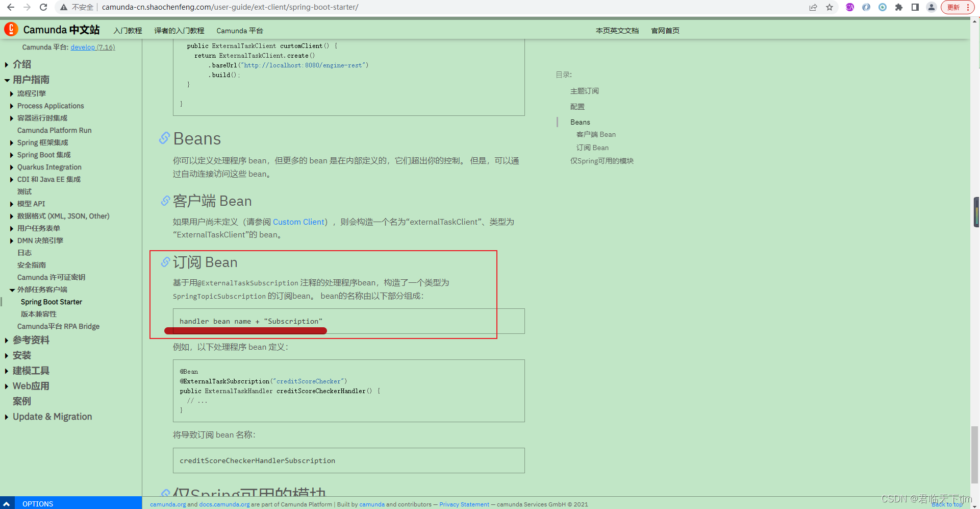Collapse the 外部任务客户端 section
980x509 pixels.
click(x=12, y=289)
